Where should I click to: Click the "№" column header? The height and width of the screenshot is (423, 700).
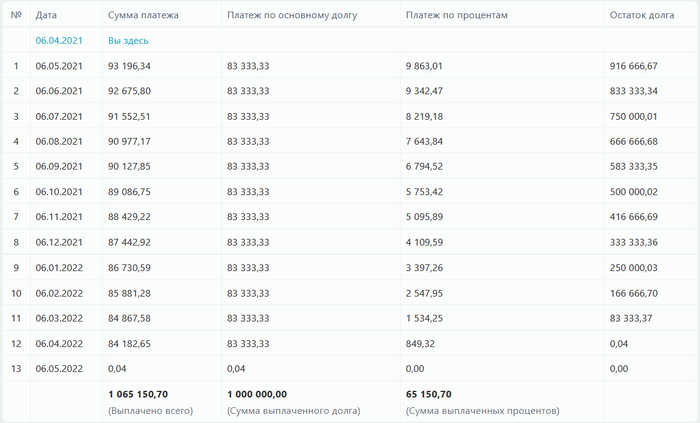pyautogui.click(x=16, y=16)
